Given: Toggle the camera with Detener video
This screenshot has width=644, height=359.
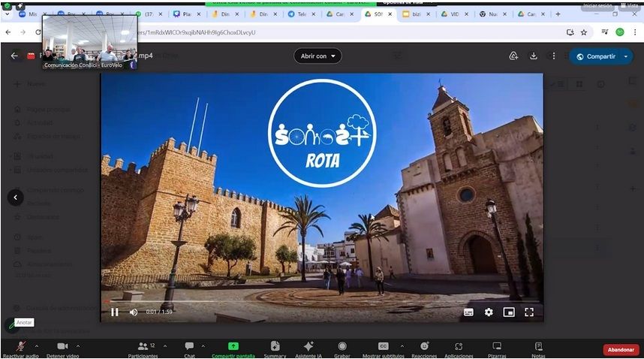Looking at the screenshot, I should 62,348.
